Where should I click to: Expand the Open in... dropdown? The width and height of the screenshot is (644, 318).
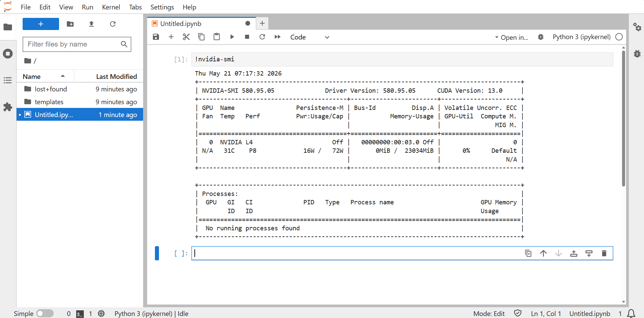point(512,37)
